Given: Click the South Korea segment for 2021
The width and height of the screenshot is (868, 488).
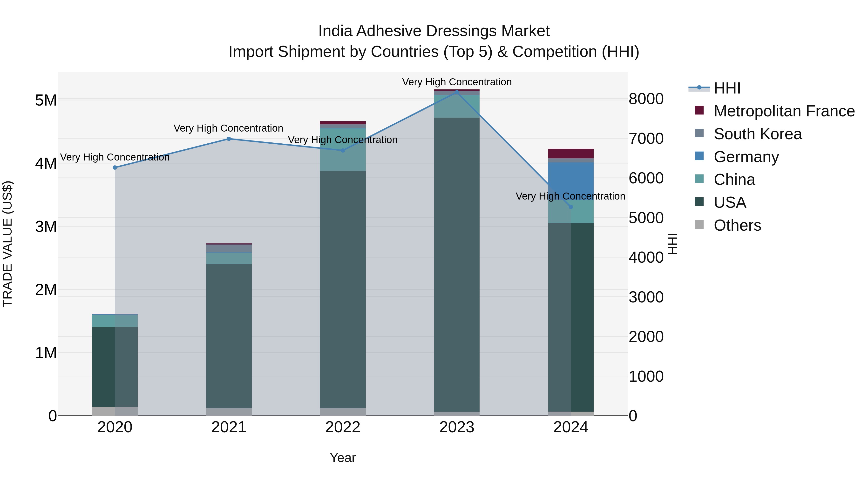Looking at the screenshot, I should point(229,248).
